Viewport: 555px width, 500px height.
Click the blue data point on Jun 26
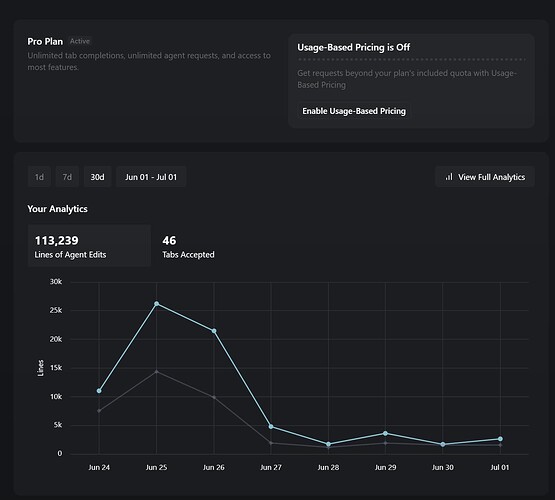pos(214,331)
